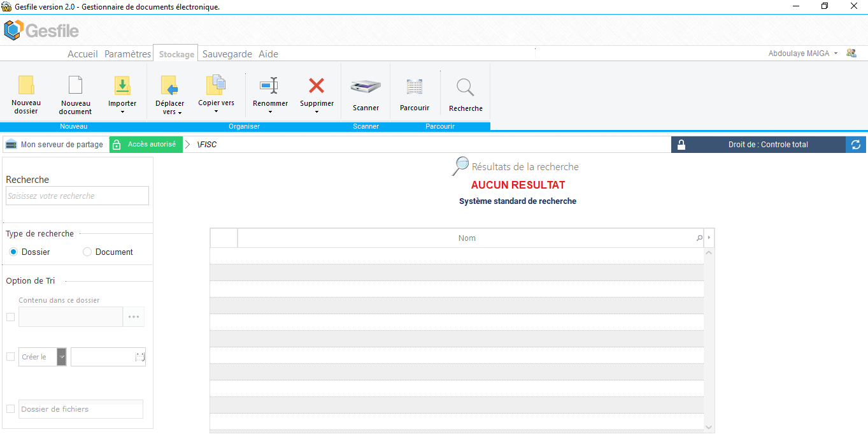Viewport: 868px width, 448px height.
Task: Switch to the Accueil tab
Action: pos(83,54)
